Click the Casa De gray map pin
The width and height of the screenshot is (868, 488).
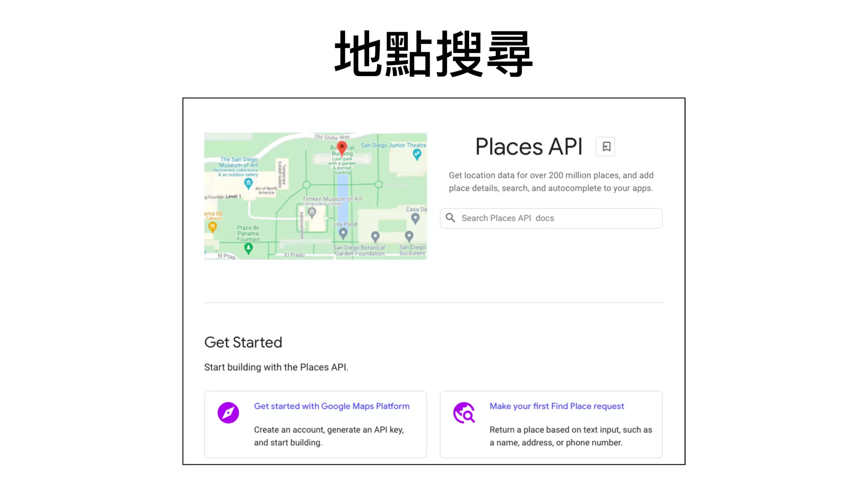415,218
